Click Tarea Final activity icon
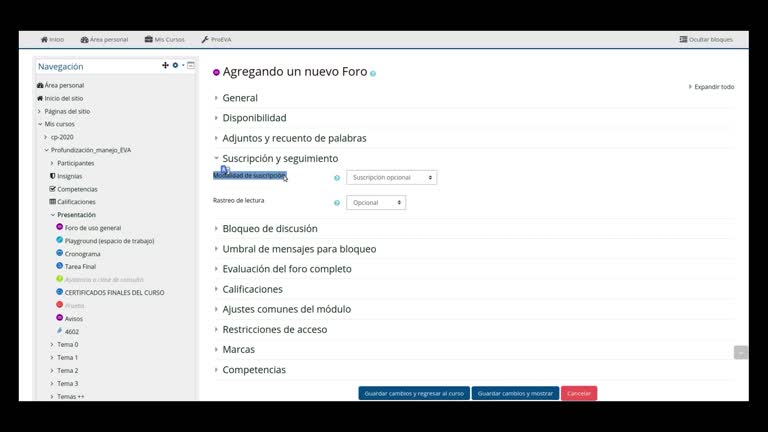 (x=59, y=265)
